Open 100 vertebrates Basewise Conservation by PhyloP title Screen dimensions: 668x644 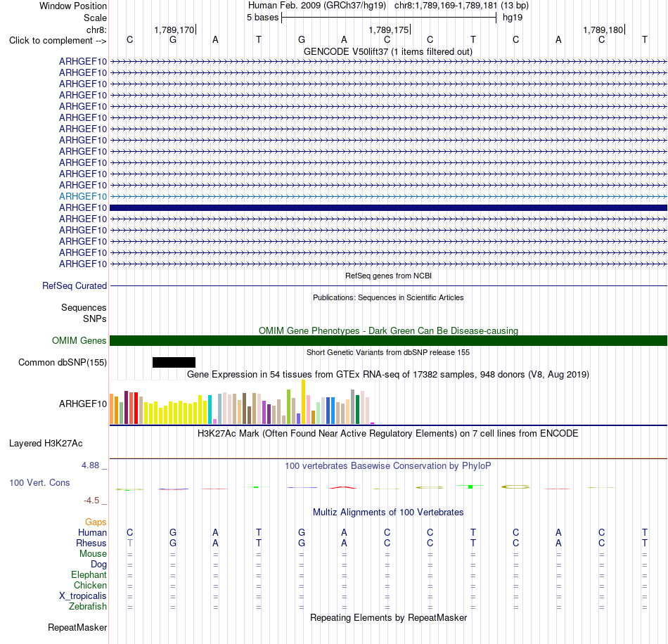pyautogui.click(x=388, y=466)
